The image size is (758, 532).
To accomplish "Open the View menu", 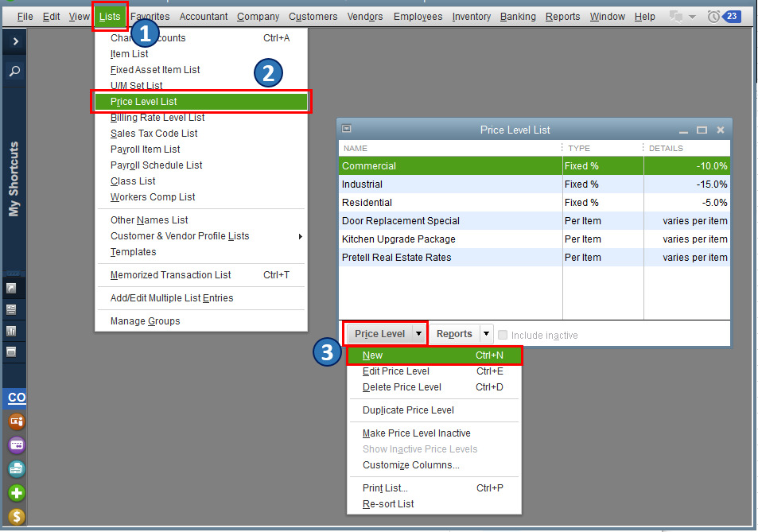I will click(80, 17).
